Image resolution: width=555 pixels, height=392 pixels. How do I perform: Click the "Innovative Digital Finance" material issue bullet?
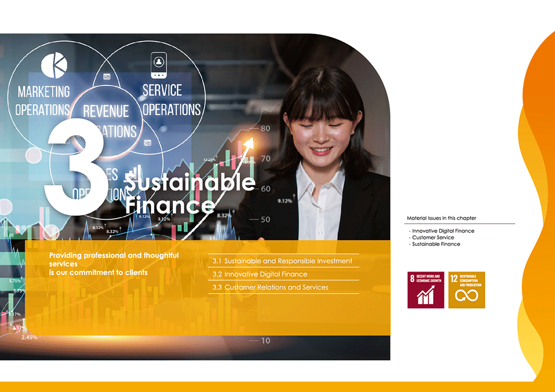click(443, 231)
